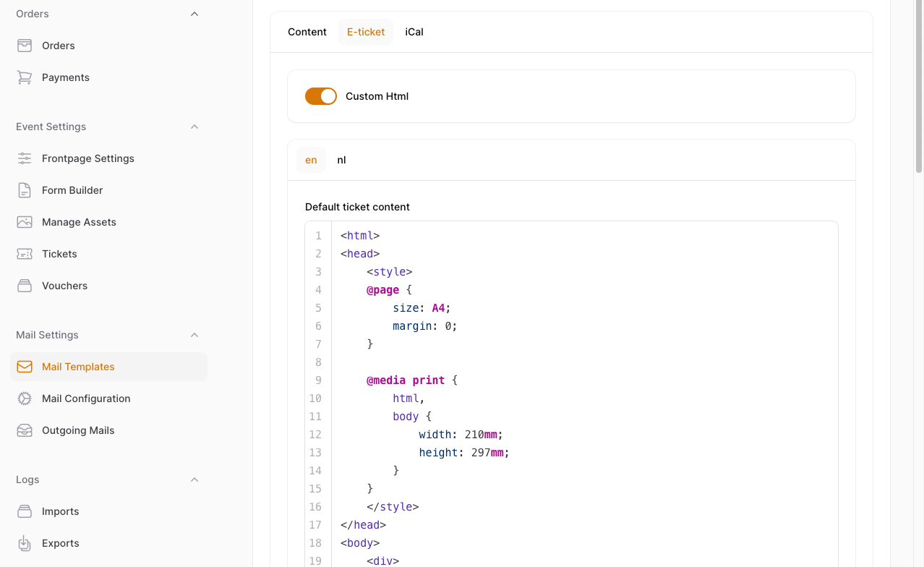Collapse the Orders sidebar section

tap(194, 14)
